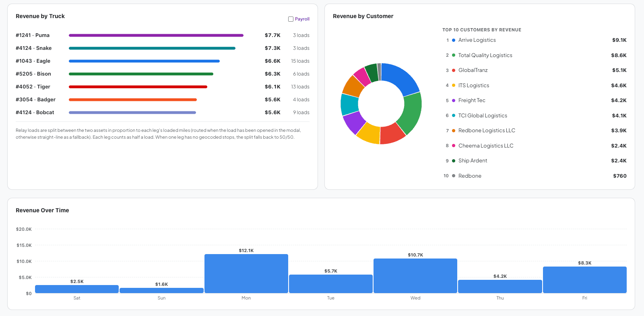Screen dimensions: 644x316
Task: Select the Redbone customer ranked 10
Action: coord(470,176)
